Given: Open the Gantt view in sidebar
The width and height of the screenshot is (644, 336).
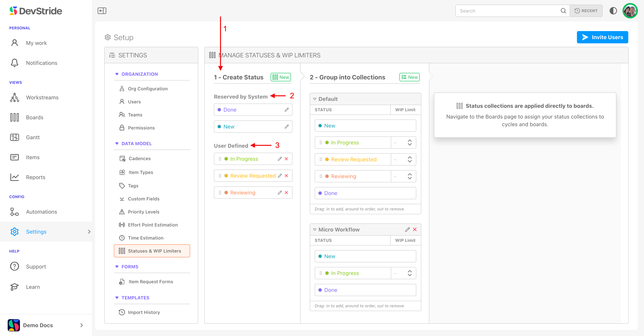Looking at the screenshot, I should (x=33, y=137).
